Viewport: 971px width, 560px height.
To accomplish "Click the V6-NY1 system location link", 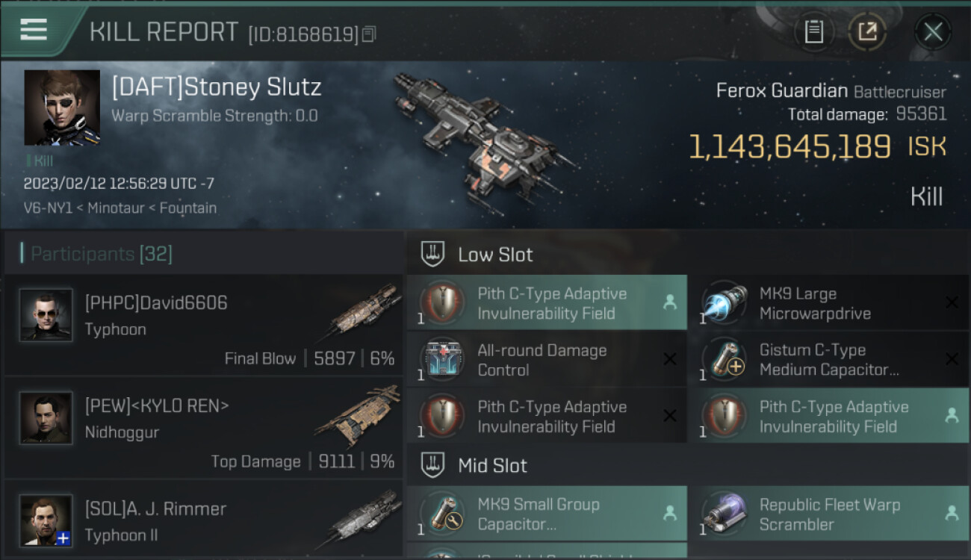I will [48, 208].
